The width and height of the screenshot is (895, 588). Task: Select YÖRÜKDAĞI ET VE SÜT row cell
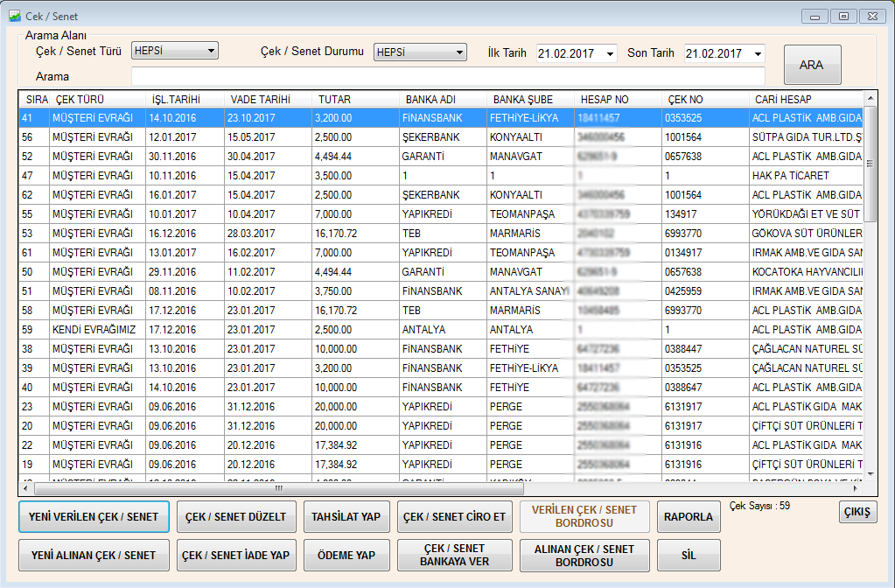[806, 214]
